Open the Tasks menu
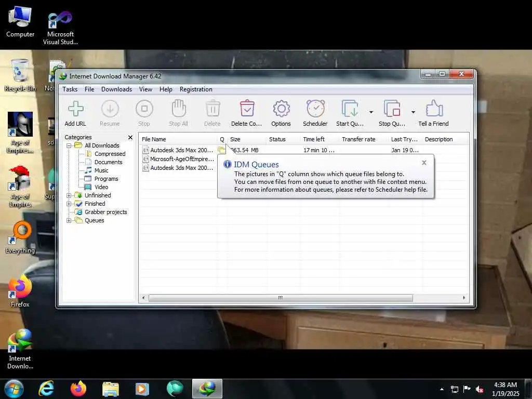 point(70,89)
